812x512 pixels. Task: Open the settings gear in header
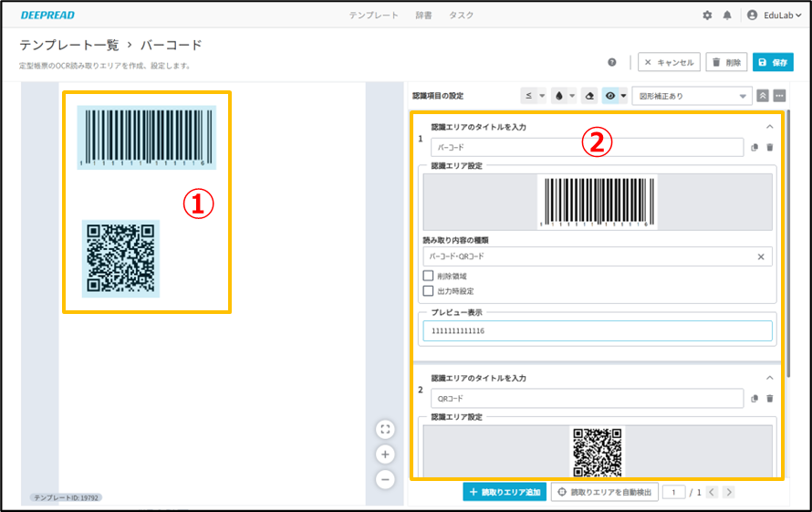[707, 15]
